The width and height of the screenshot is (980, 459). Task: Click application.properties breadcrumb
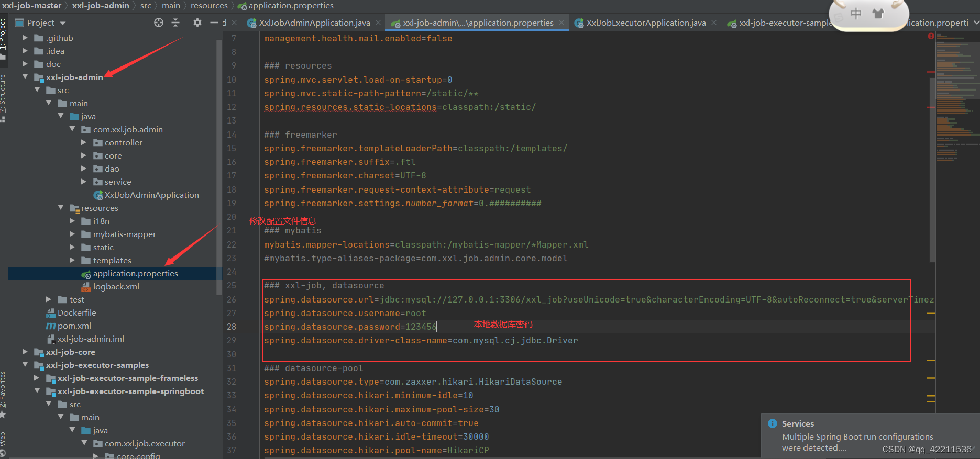pos(285,6)
